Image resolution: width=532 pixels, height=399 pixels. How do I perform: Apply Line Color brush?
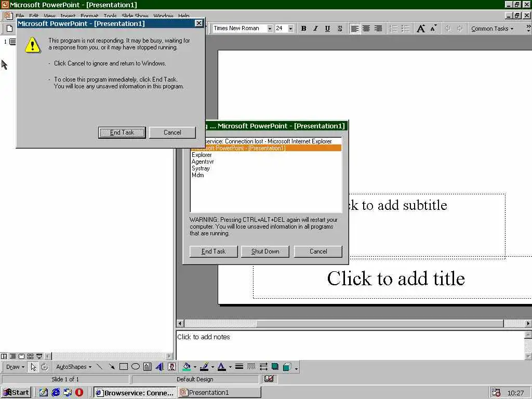(204, 367)
